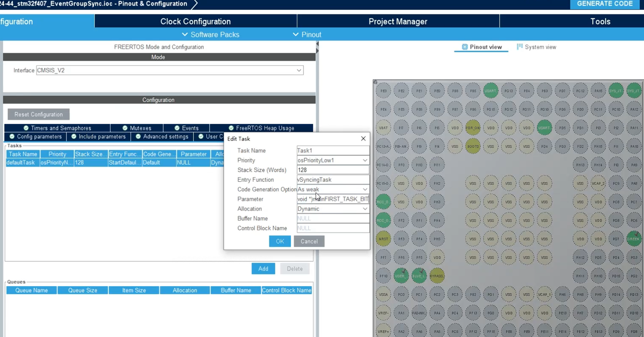The width and height of the screenshot is (644, 337).
Task: Select the PE3 pin
Action: click(x=383, y=91)
